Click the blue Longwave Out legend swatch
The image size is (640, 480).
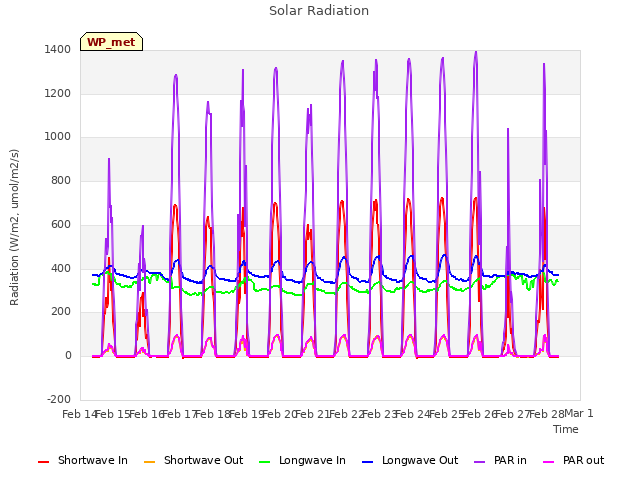(x=367, y=462)
